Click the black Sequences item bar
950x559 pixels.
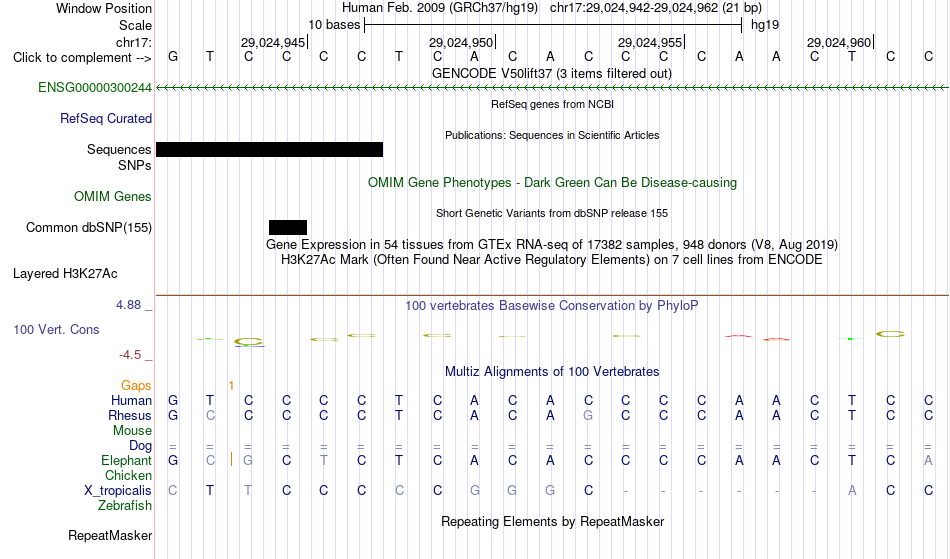click(270, 150)
